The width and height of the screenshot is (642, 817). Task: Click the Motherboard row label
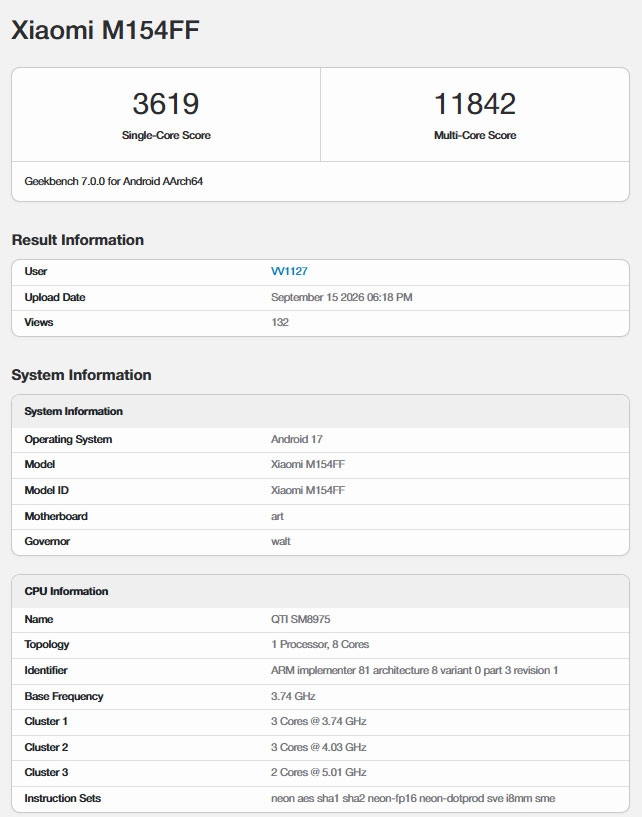coord(56,516)
